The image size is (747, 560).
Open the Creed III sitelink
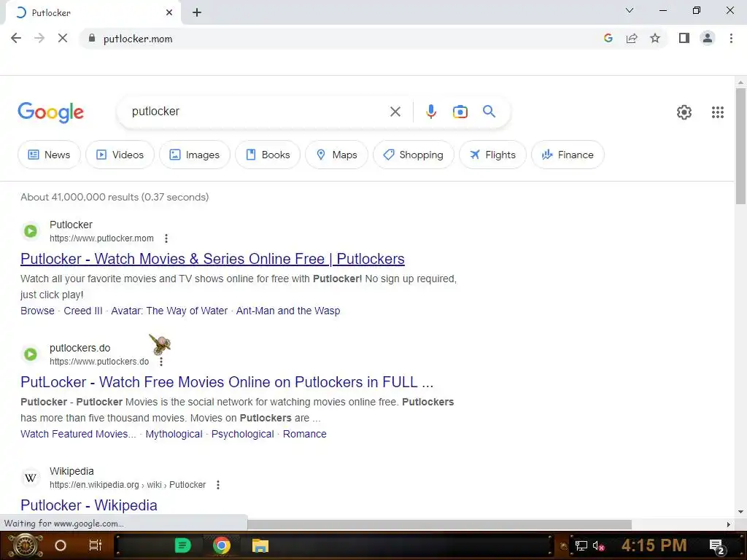click(x=83, y=311)
